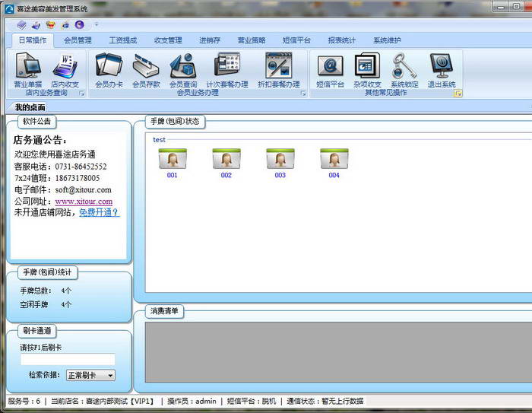Click 操作员: admin status entry
This screenshot has width=532, height=413.
click(x=192, y=401)
